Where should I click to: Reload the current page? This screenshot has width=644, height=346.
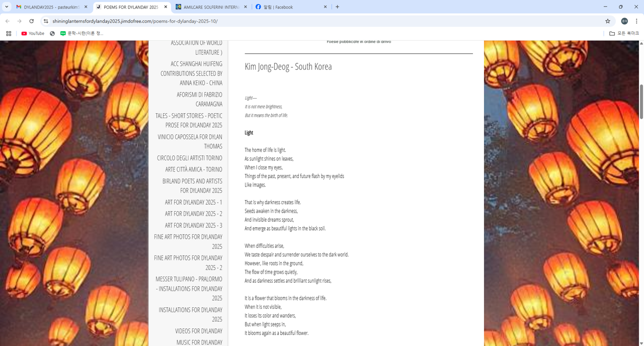[x=32, y=21]
